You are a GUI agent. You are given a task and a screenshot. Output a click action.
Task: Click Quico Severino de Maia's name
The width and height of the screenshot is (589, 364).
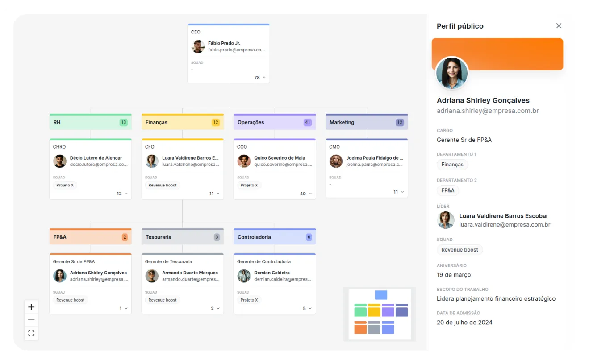point(280,158)
